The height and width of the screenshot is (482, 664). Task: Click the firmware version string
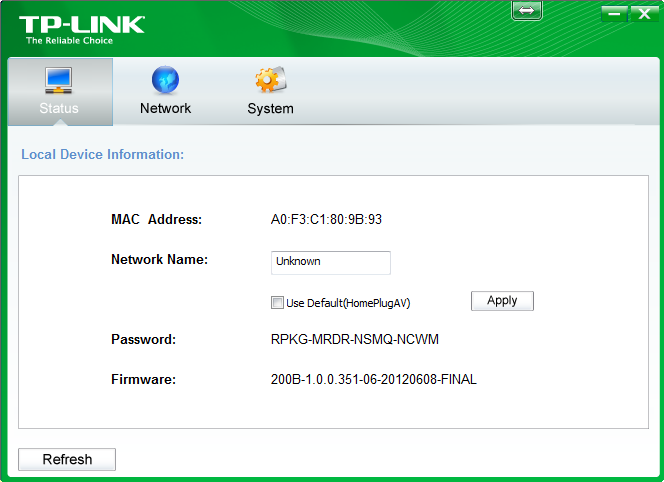tap(374, 379)
